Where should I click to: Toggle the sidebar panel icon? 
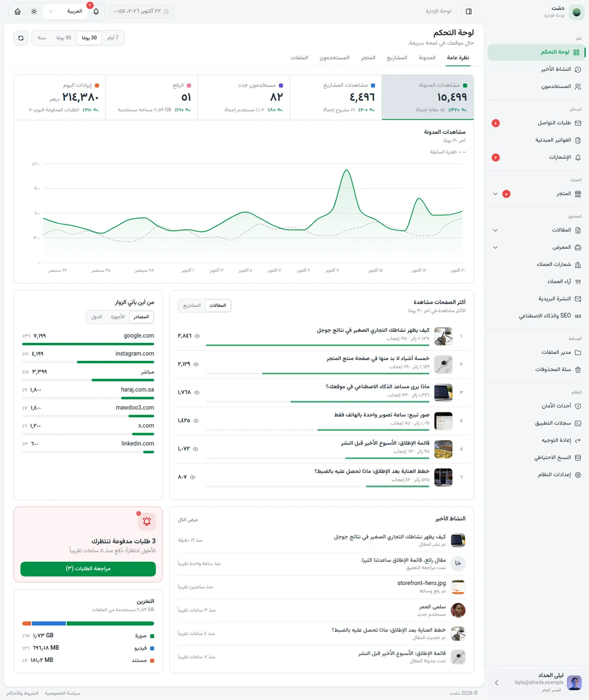pyautogui.click(x=468, y=12)
